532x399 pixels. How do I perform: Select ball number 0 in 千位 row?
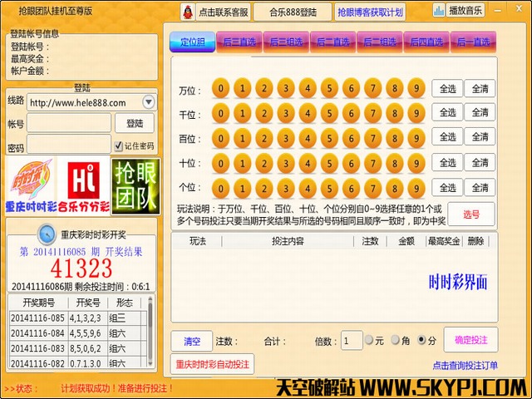click(220, 113)
